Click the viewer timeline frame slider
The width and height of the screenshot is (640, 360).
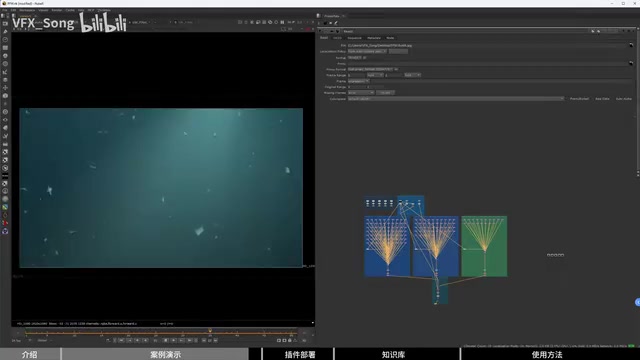point(160,333)
